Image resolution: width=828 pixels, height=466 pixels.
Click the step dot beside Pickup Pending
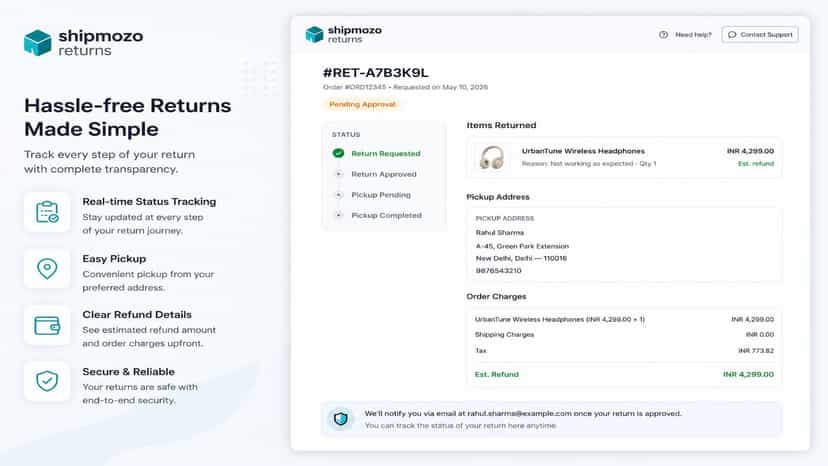point(338,194)
